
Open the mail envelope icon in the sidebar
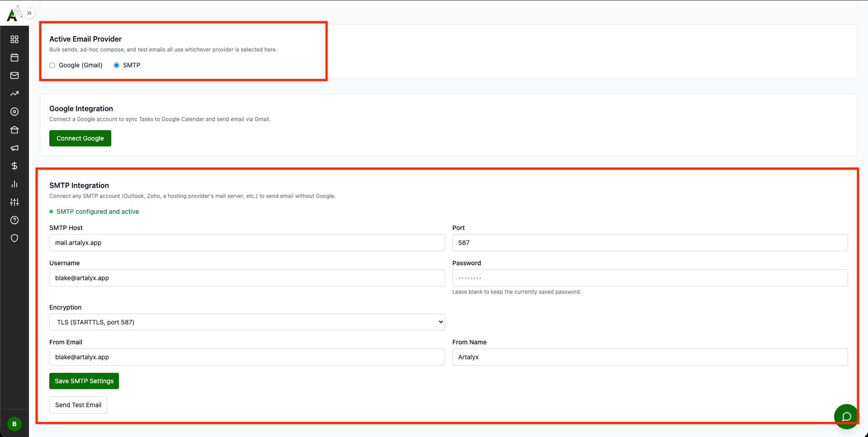[x=14, y=75]
